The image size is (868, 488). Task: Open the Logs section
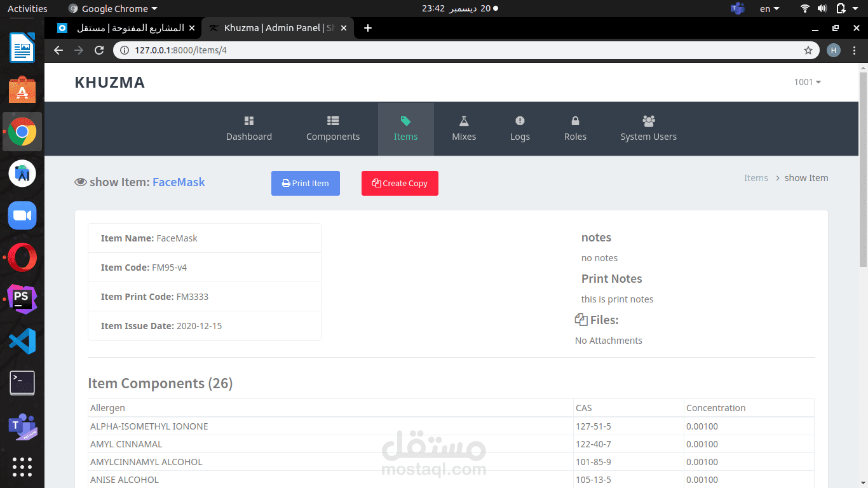520,129
